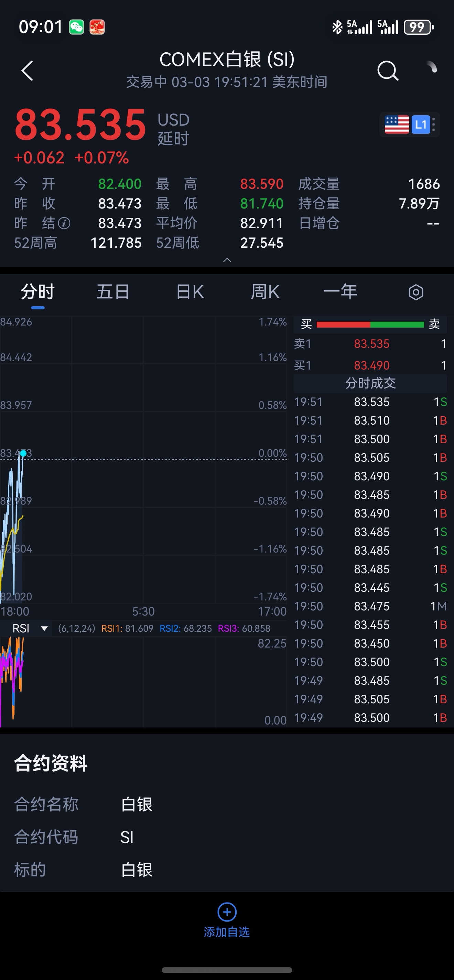Tap trade row with price 83.445

(x=370, y=588)
